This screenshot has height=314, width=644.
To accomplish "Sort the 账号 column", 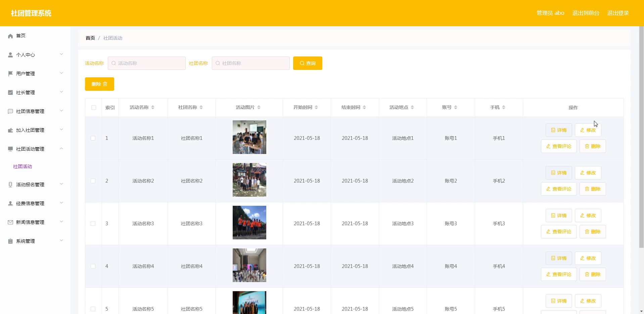I will 456,107.
